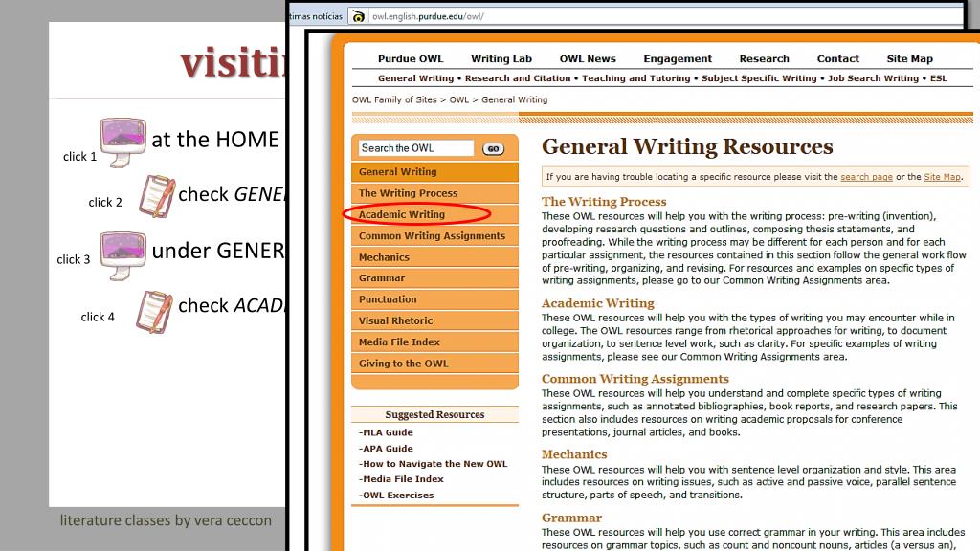980x551 pixels.
Task: Choose General Writing in the sidebar menu
Action: [435, 172]
